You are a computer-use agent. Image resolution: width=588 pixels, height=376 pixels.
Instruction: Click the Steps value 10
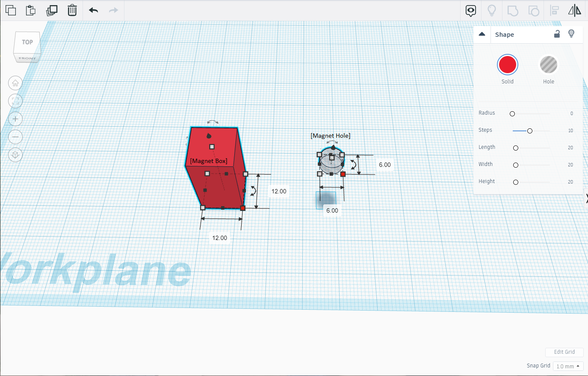point(570,130)
